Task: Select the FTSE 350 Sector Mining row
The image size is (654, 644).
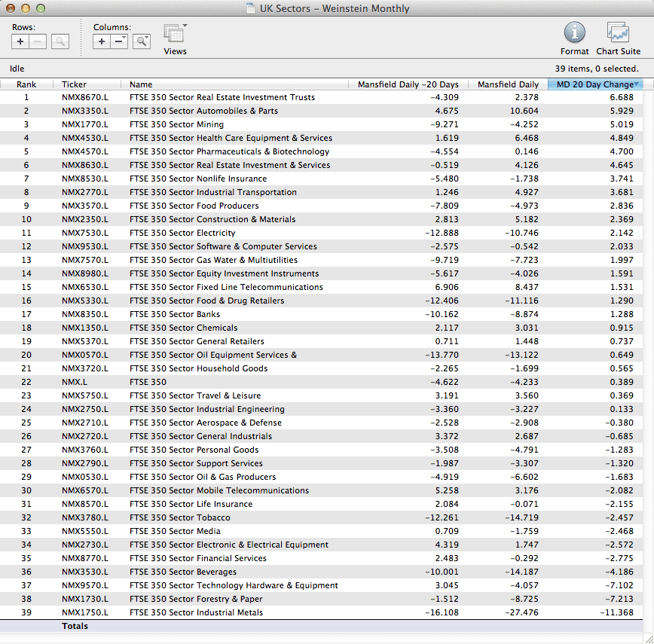Action: [x=176, y=124]
